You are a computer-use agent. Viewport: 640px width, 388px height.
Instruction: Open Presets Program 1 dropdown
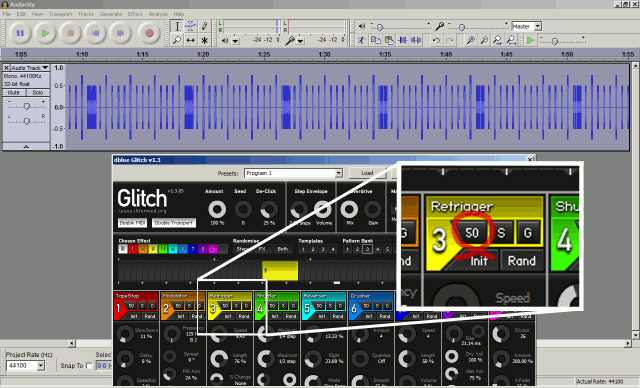pyautogui.click(x=339, y=173)
